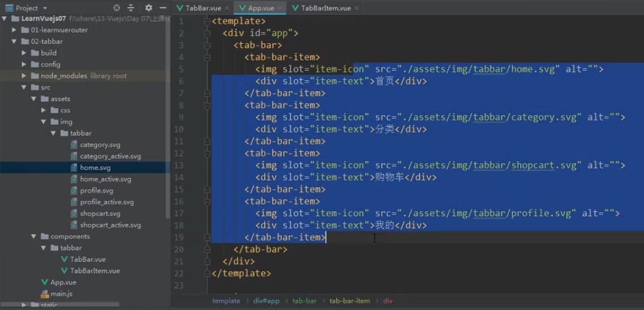Select category_active.svg file
The height and width of the screenshot is (310, 644).
click(111, 156)
